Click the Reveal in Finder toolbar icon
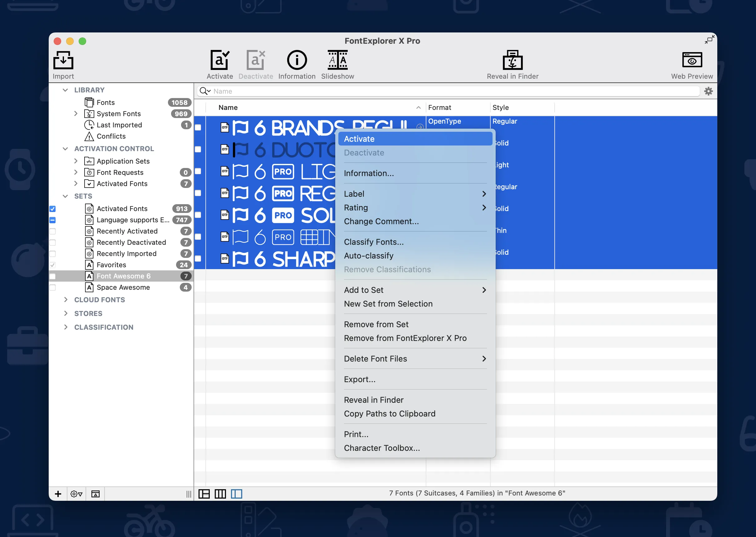756x537 pixels. tap(512, 63)
